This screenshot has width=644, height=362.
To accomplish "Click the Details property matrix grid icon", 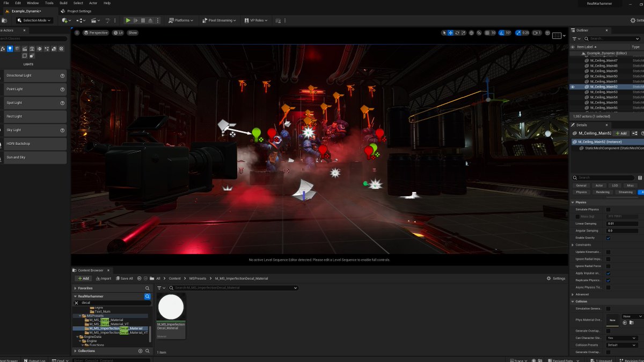I will pos(640,178).
